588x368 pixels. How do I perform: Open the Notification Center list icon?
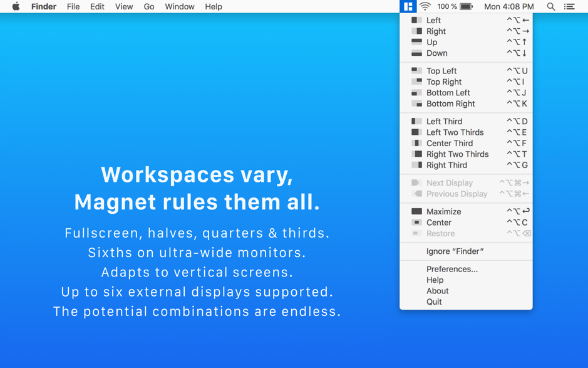(569, 7)
